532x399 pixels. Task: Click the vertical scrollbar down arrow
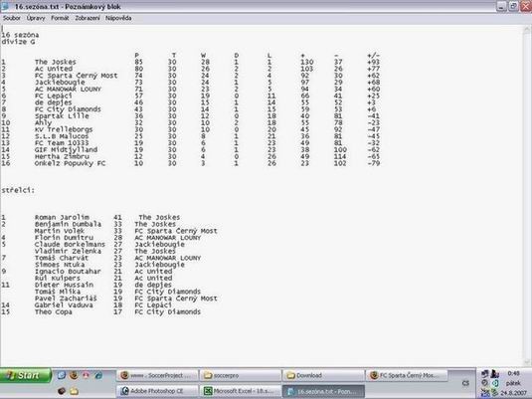pyautogui.click(x=527, y=361)
